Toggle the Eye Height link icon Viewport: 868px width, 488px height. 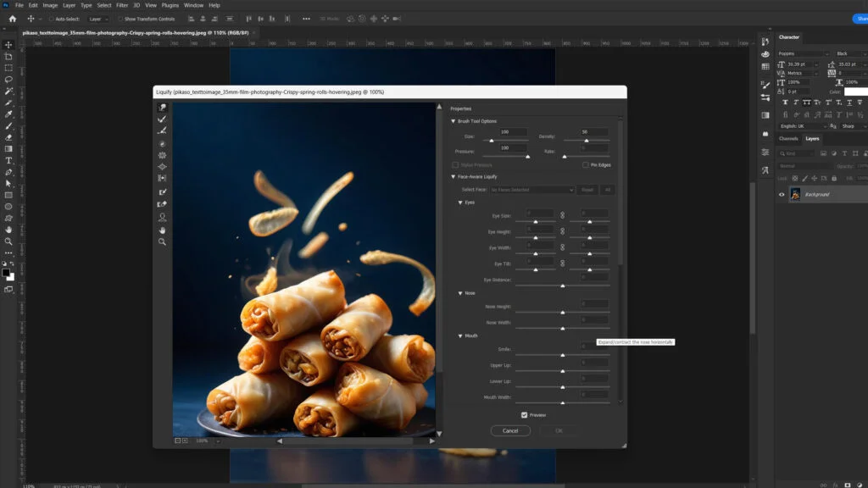pyautogui.click(x=563, y=231)
